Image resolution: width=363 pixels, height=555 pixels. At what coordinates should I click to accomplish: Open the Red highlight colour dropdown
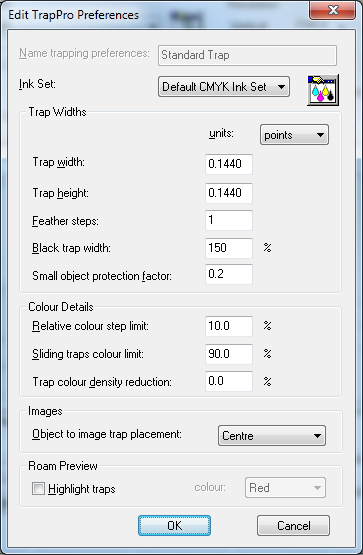click(x=285, y=488)
